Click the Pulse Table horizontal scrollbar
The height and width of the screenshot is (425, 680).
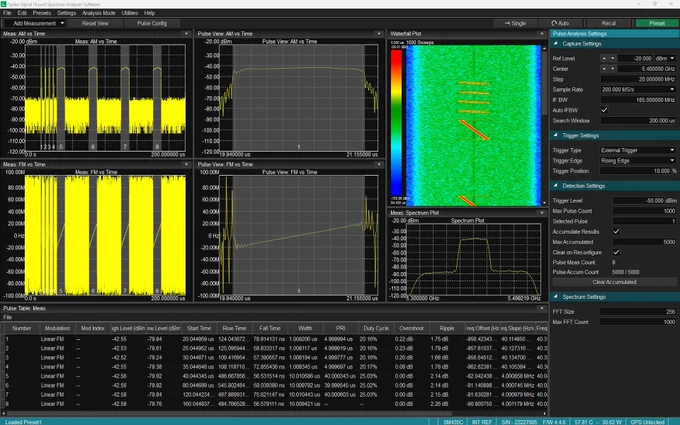click(275, 413)
